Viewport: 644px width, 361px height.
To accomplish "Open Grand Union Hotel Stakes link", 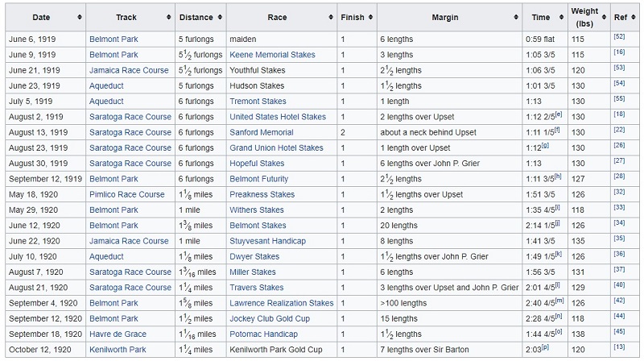I will (x=276, y=148).
